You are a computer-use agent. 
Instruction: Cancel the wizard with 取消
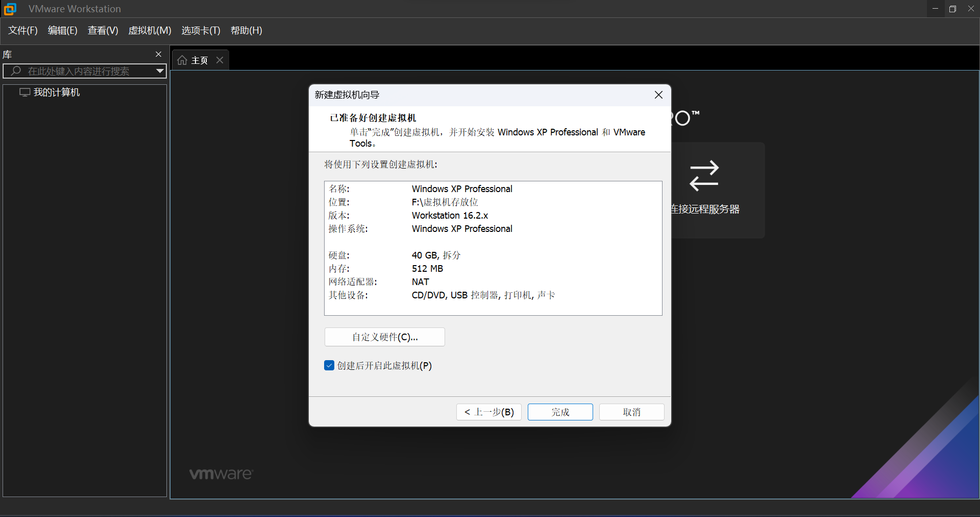point(632,412)
